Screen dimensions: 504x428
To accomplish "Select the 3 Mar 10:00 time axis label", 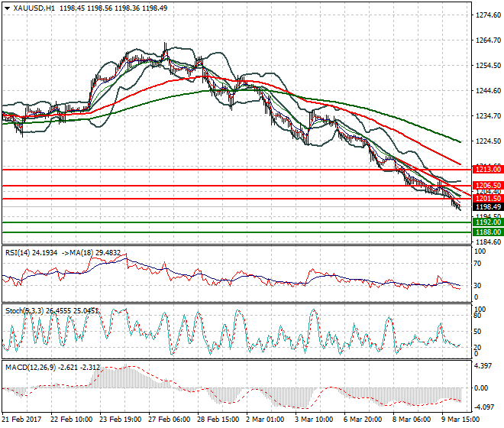I will (314, 420).
